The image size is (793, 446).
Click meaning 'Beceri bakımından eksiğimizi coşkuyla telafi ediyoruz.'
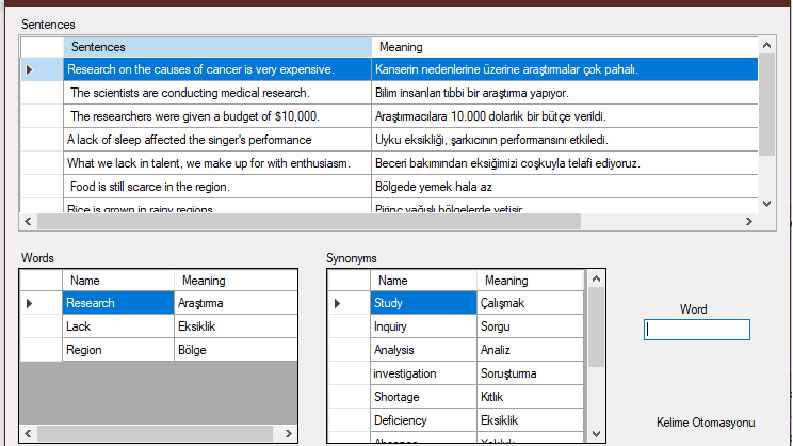[565, 163]
